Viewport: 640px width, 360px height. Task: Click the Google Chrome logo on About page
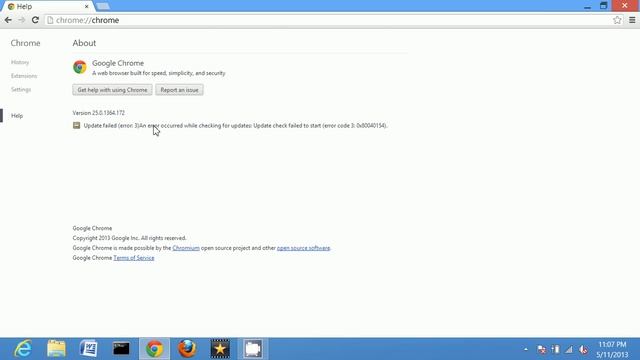80,67
